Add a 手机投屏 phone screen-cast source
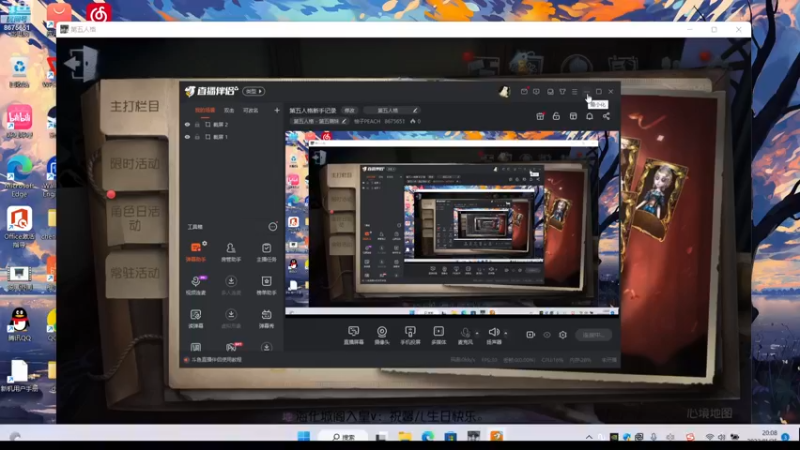Screen dimensions: 800x450 click(410, 335)
